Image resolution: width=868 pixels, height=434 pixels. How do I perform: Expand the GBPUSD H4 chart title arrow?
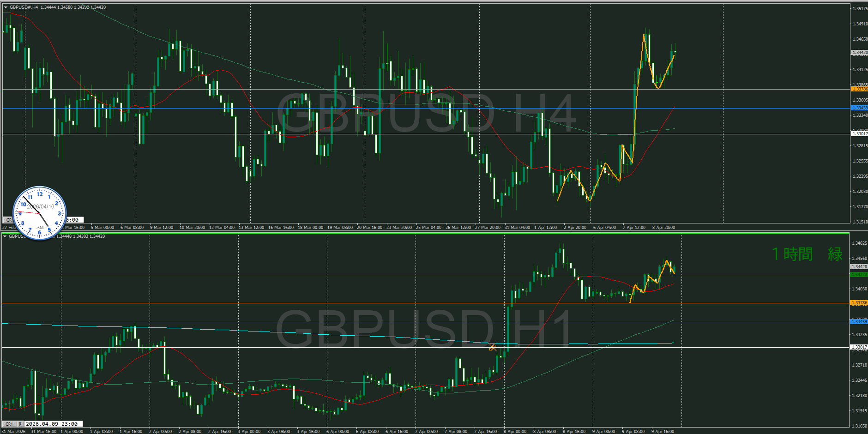[6, 7]
